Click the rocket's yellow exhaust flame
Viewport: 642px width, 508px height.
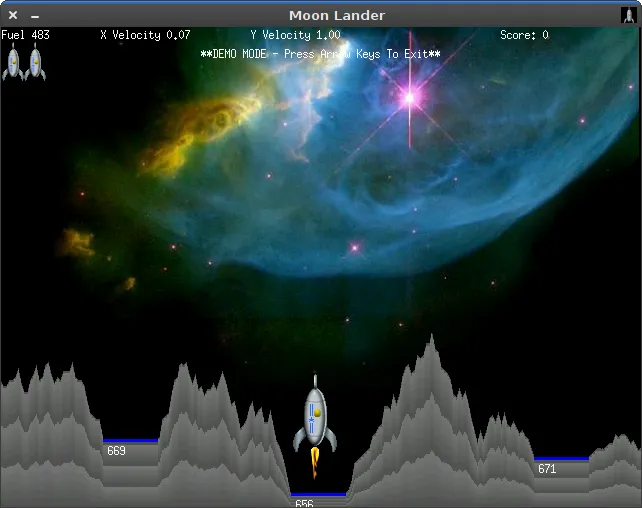tap(314, 463)
